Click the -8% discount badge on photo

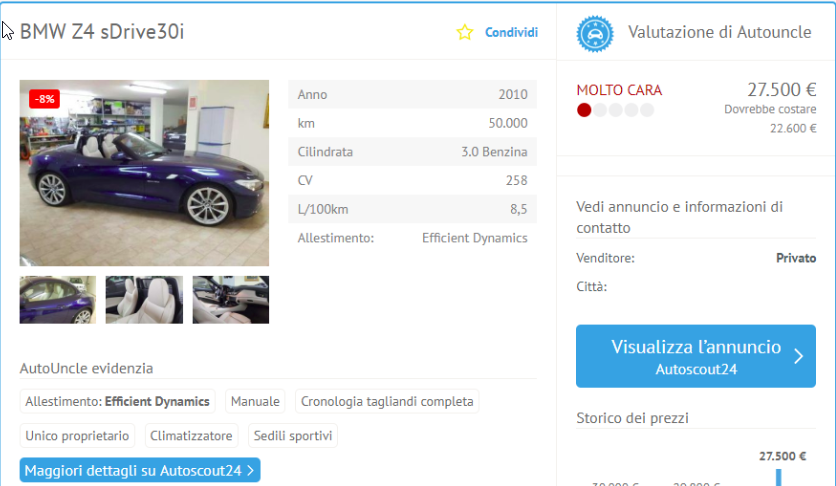tap(44, 99)
